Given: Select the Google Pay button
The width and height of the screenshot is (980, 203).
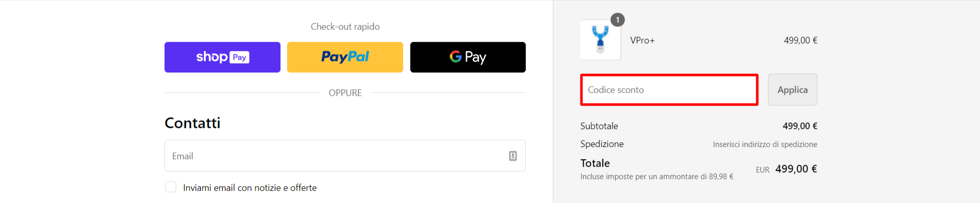Looking at the screenshot, I should [x=468, y=57].
